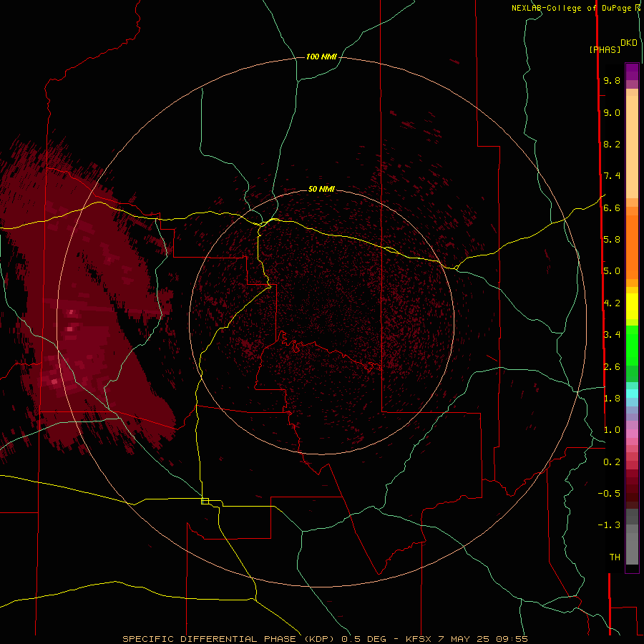Viewport: 644px width, 644px height.
Task: Click the 8.2 value on color scale
Action: click(x=612, y=144)
